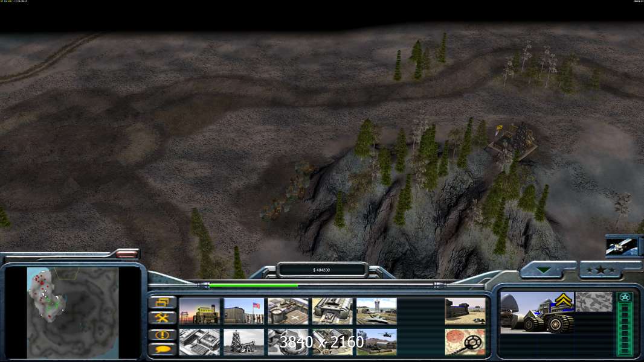Pick the grayscale oil derrick tower build icon
This screenshot has width=644, height=362.
(244, 342)
